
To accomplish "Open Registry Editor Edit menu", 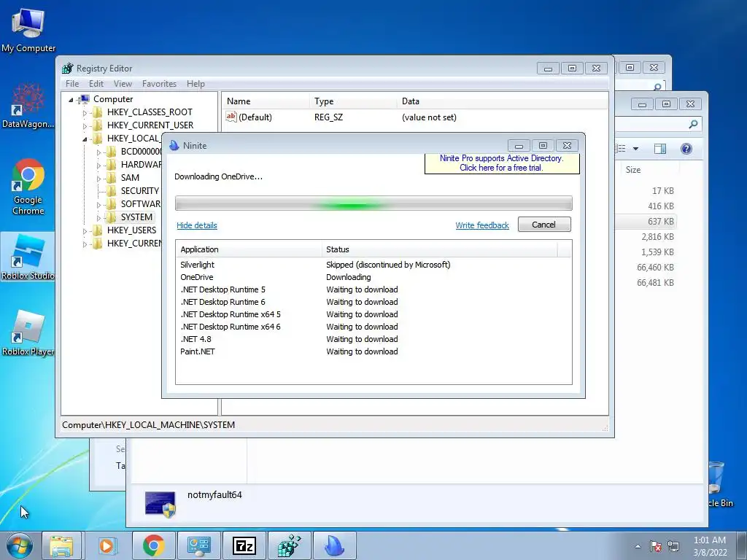I will (96, 84).
